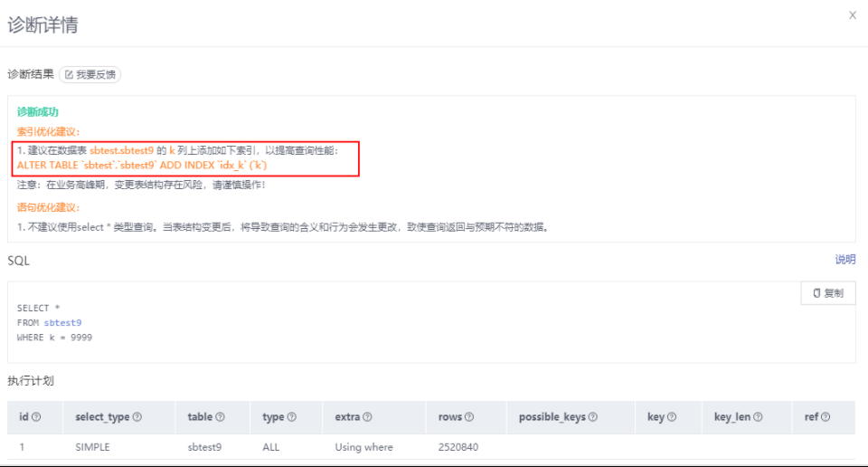This screenshot has width=868, height=467.
Task: Click help icon next to select_type column
Action: [x=137, y=417]
